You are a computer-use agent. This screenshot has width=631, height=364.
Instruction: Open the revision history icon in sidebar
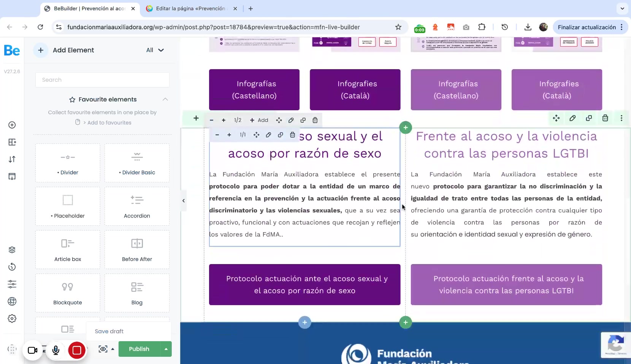coord(12,267)
